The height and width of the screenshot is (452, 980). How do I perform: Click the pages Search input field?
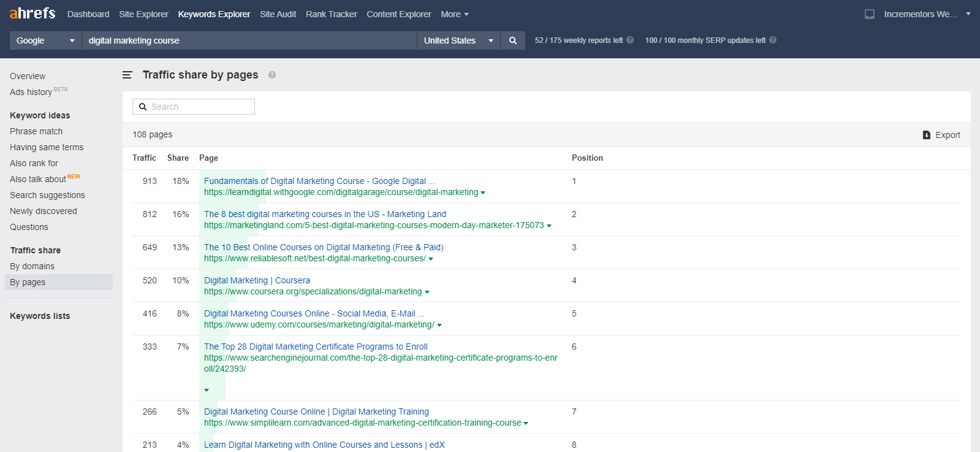point(194,107)
